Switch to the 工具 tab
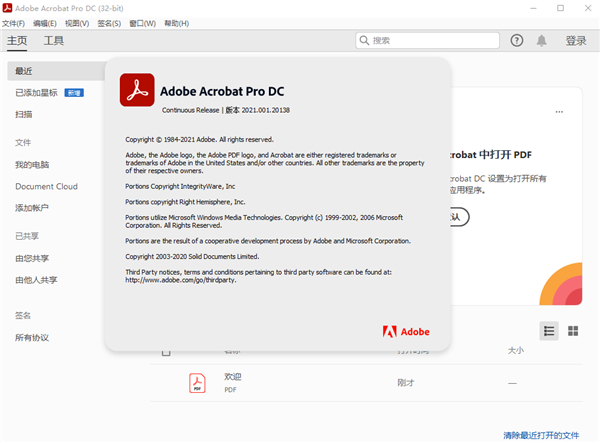Image resolution: width=600 pixels, height=443 pixels. (54, 40)
